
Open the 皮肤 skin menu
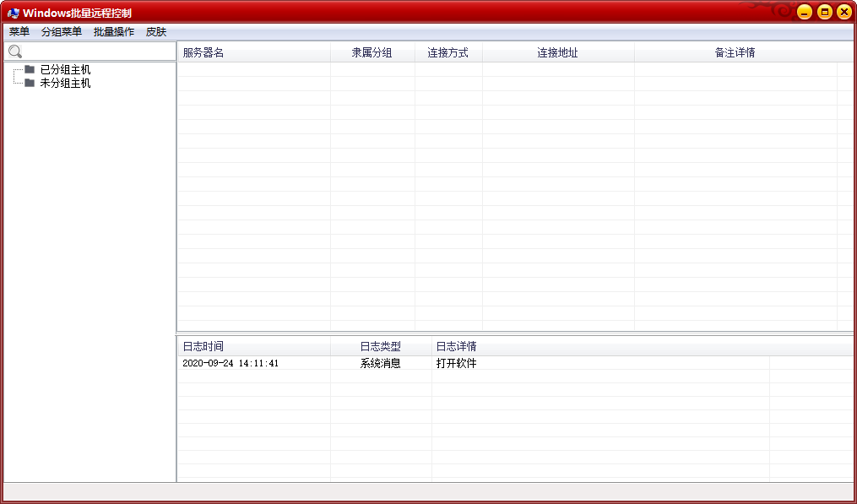coord(155,32)
